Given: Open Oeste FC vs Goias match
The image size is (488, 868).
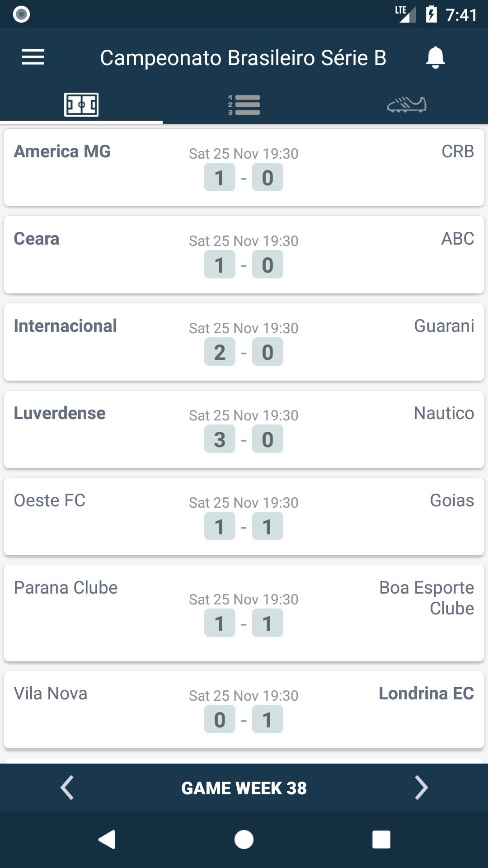Looking at the screenshot, I should click(x=244, y=517).
